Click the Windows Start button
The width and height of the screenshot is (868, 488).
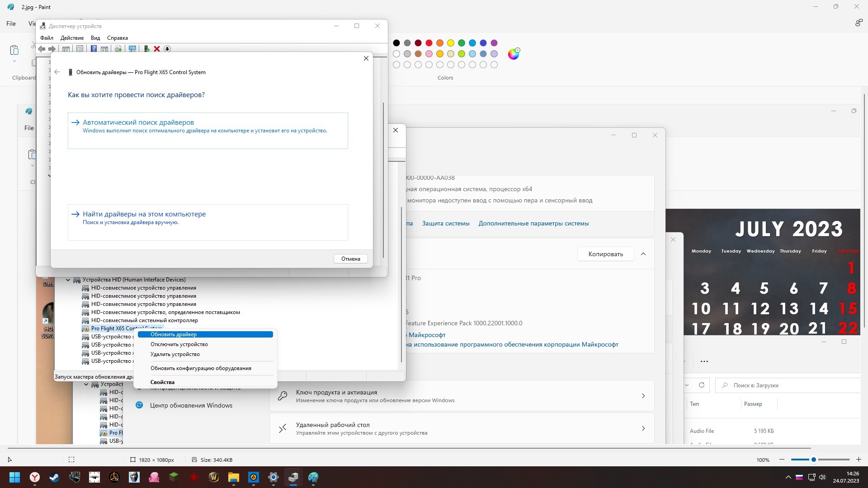point(14,477)
